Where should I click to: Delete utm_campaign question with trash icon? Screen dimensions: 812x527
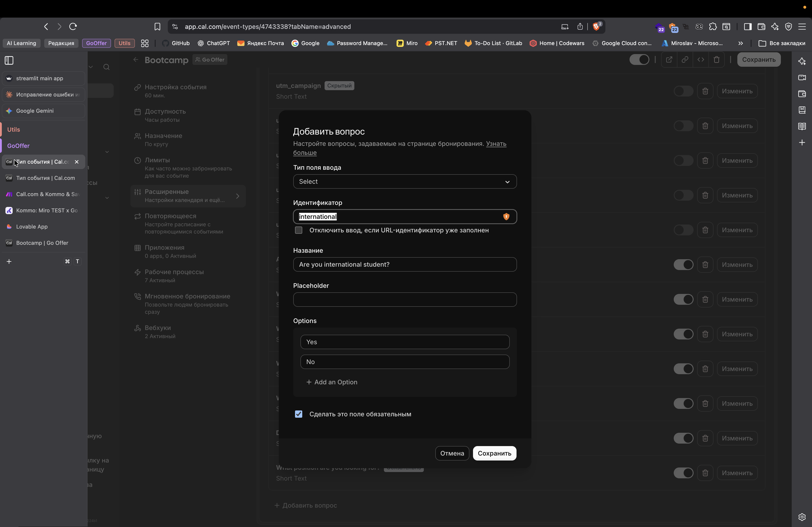[705, 91]
